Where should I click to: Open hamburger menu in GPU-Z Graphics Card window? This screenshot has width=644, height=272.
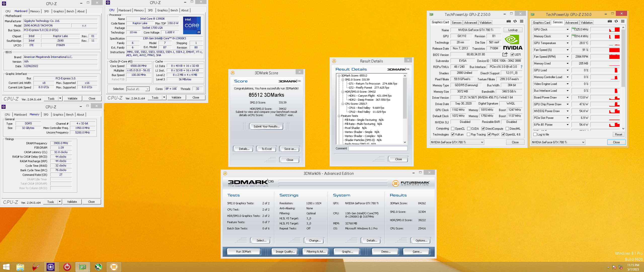(522, 21)
